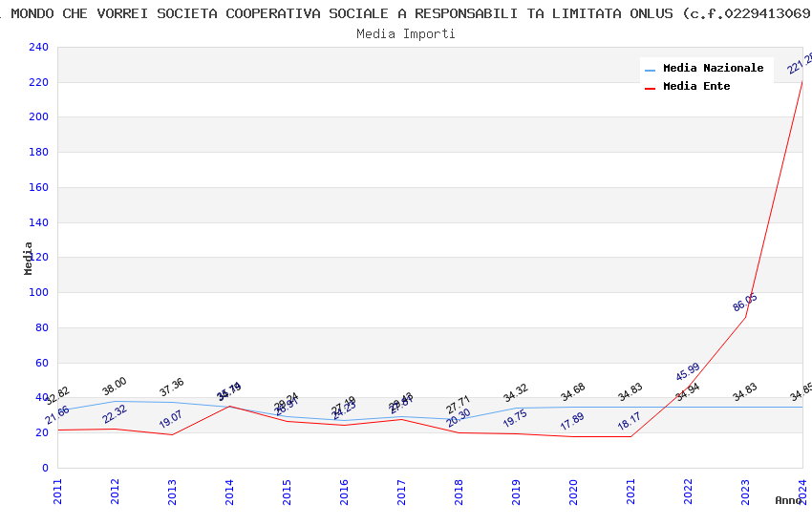Click the 38.00 data label for 2012

point(115,387)
